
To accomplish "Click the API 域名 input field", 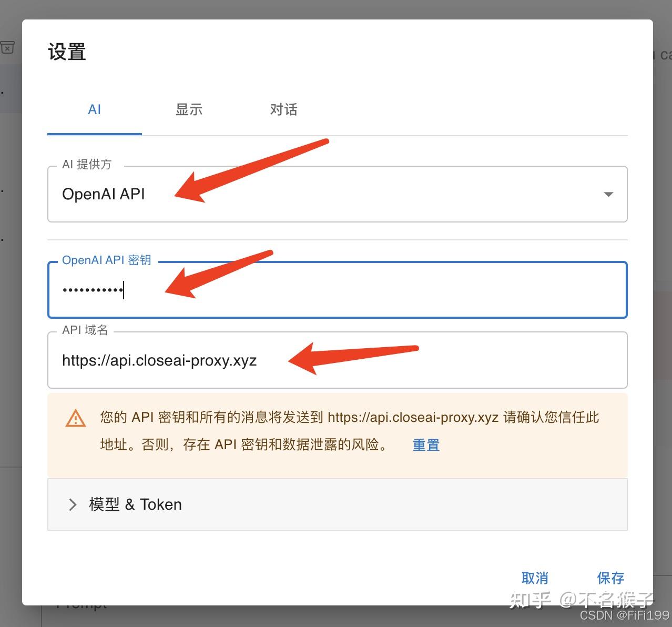I will (x=337, y=360).
